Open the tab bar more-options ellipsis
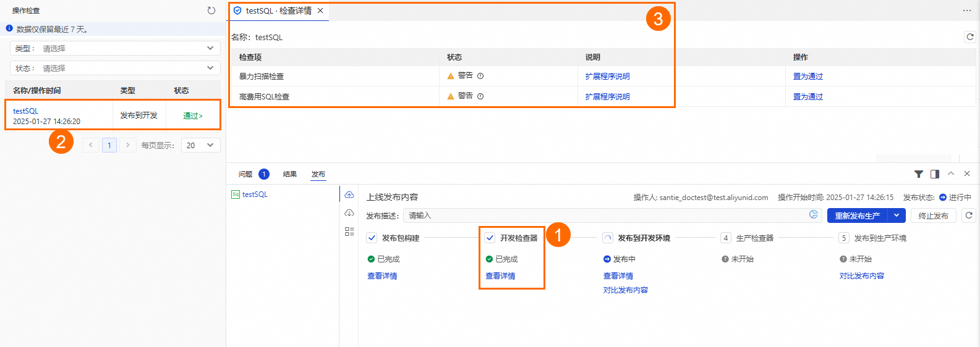Image resolution: width=980 pixels, height=347 pixels. click(x=967, y=10)
